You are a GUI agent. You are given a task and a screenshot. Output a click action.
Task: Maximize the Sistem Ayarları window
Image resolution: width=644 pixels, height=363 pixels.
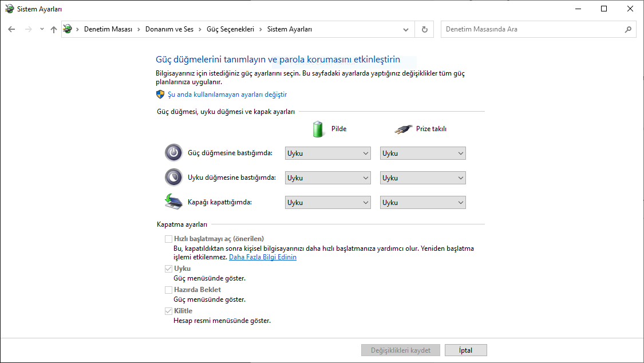pos(604,9)
